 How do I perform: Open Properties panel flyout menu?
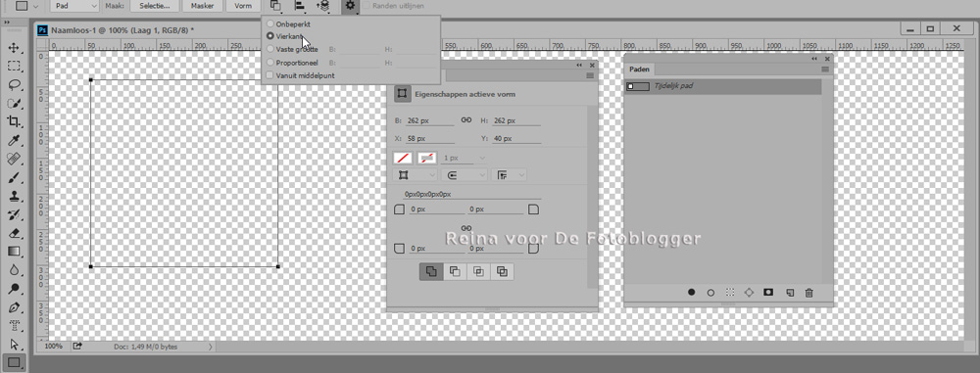coord(589,75)
